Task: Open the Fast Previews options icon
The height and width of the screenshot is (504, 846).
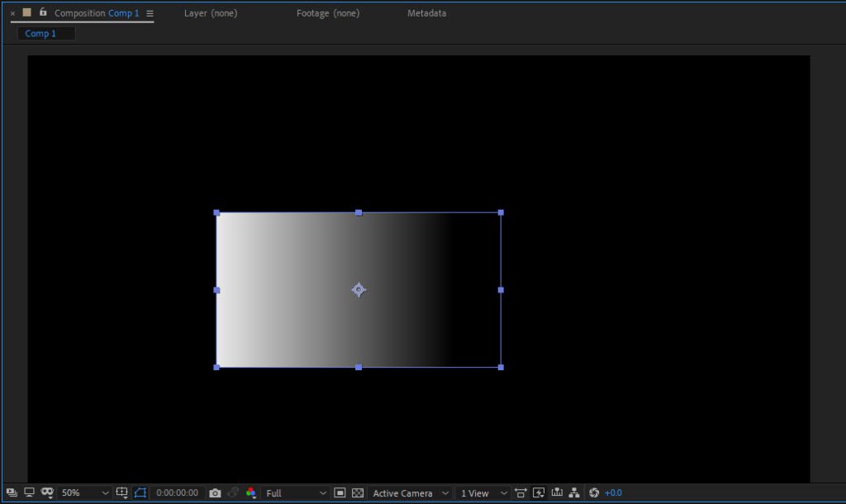Action: point(539,493)
